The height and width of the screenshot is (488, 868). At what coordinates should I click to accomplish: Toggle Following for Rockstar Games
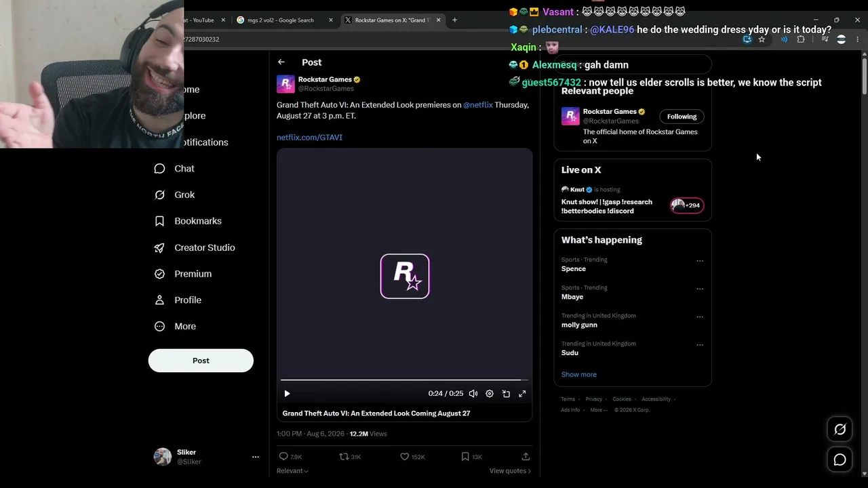click(682, 117)
